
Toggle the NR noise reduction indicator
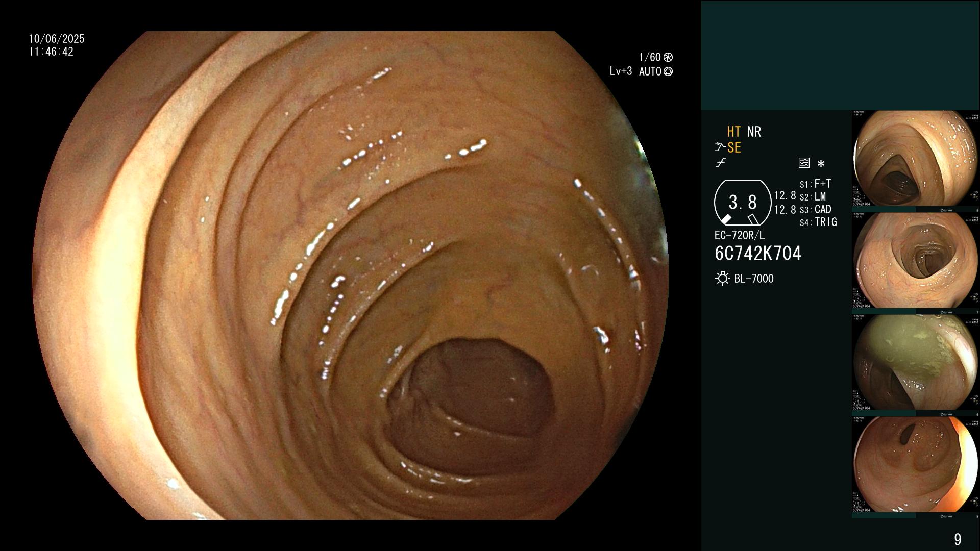coord(754,132)
